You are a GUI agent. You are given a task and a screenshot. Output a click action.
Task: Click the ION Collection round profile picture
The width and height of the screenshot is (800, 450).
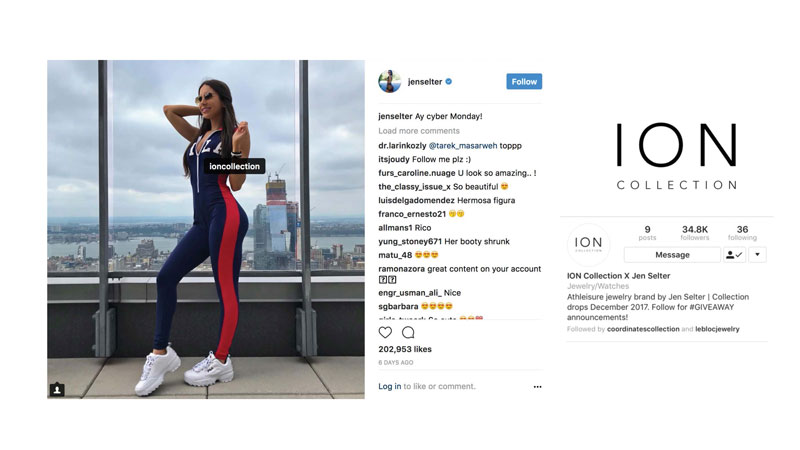(588, 245)
